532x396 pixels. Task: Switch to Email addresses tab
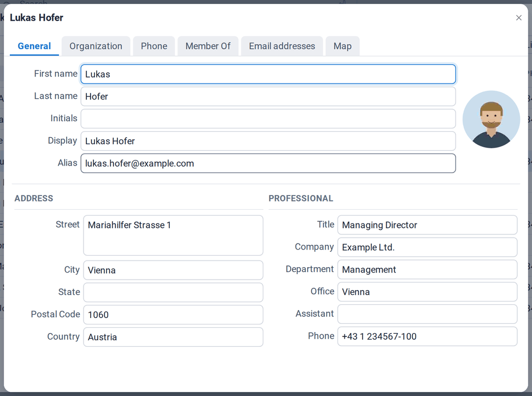(x=282, y=46)
